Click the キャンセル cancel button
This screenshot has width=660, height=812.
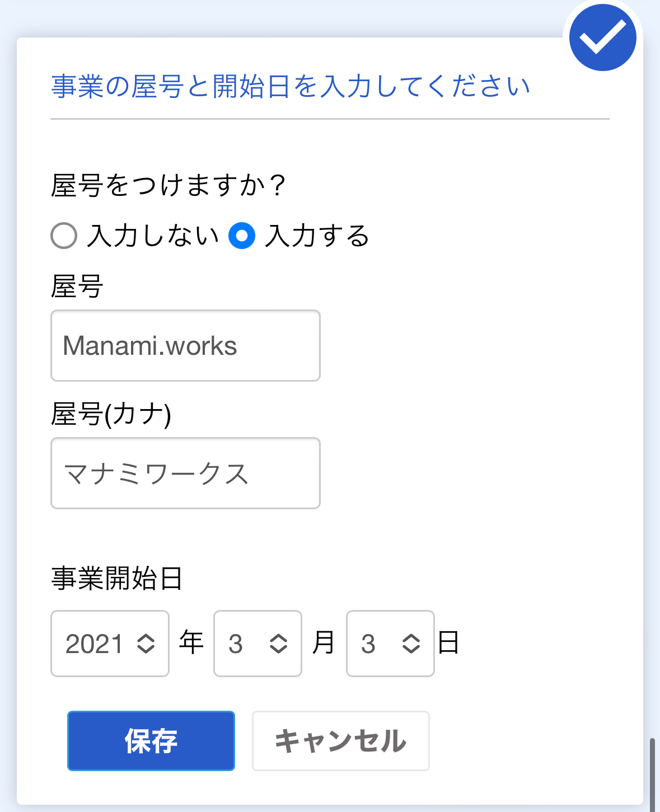[340, 741]
